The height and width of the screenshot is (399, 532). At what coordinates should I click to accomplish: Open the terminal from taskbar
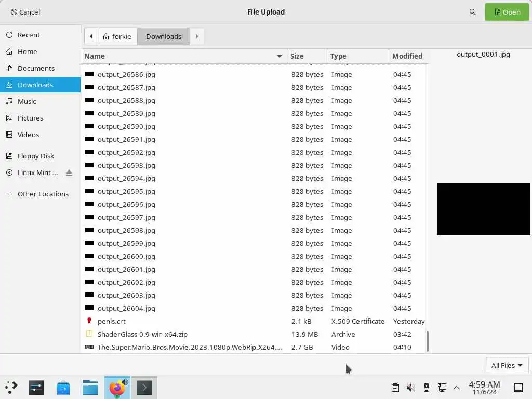144,388
